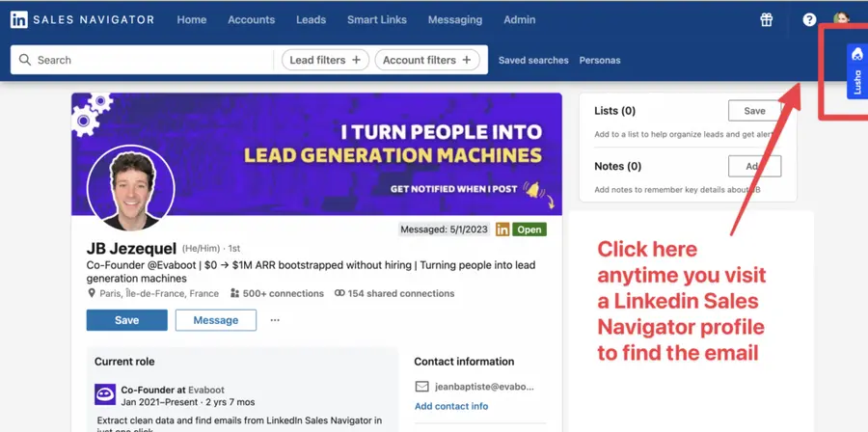Click '500+ connections' text
The width and height of the screenshot is (868, 432).
[284, 293]
